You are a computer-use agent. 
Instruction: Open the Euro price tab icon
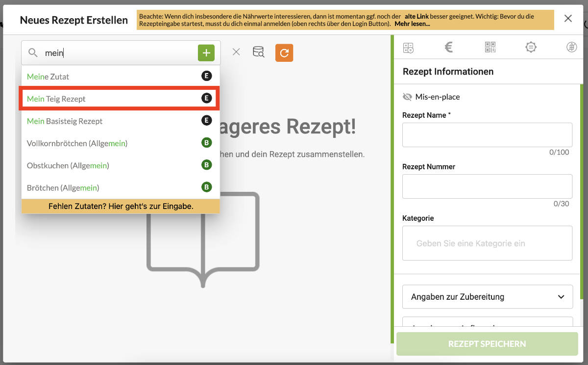448,47
